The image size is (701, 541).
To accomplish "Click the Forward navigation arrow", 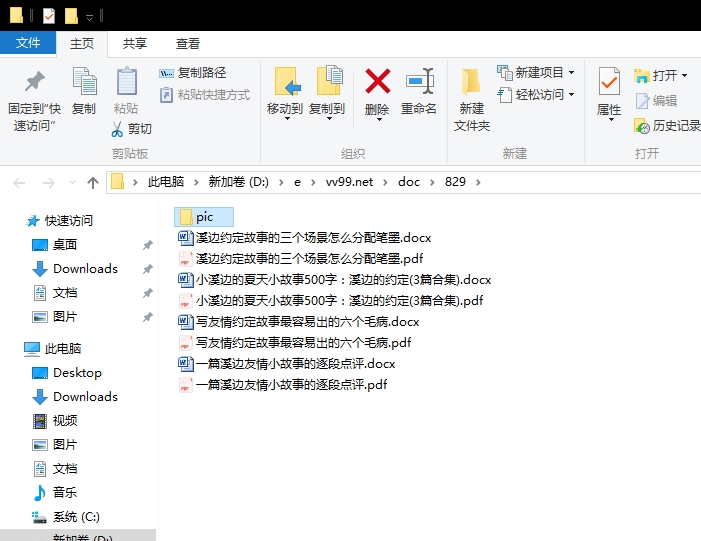I will click(49, 183).
